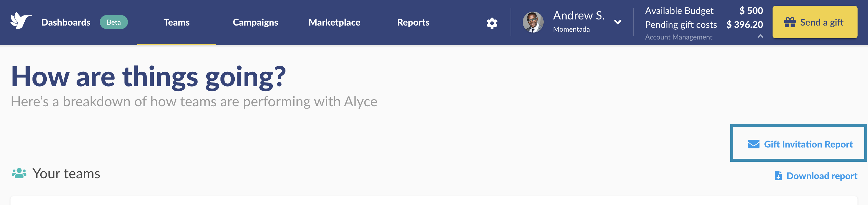Collapse budget details with chevron up

coord(760,36)
